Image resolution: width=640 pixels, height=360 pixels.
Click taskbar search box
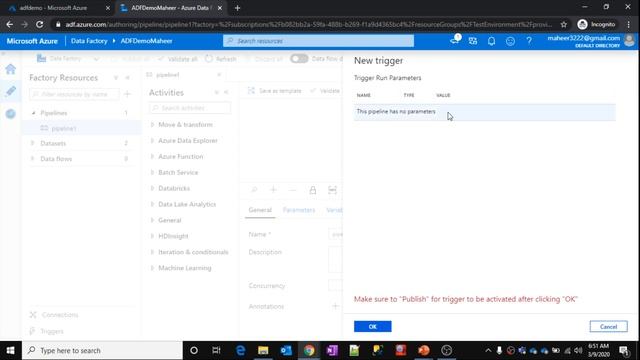point(102,350)
